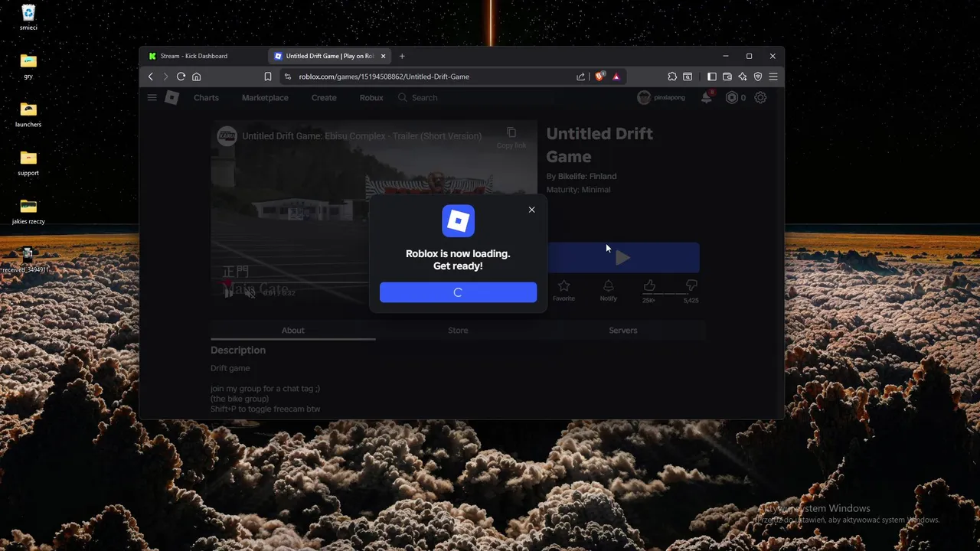Unmute the trailer video volume icon
The height and width of the screenshot is (551, 980).
pyautogui.click(x=250, y=292)
